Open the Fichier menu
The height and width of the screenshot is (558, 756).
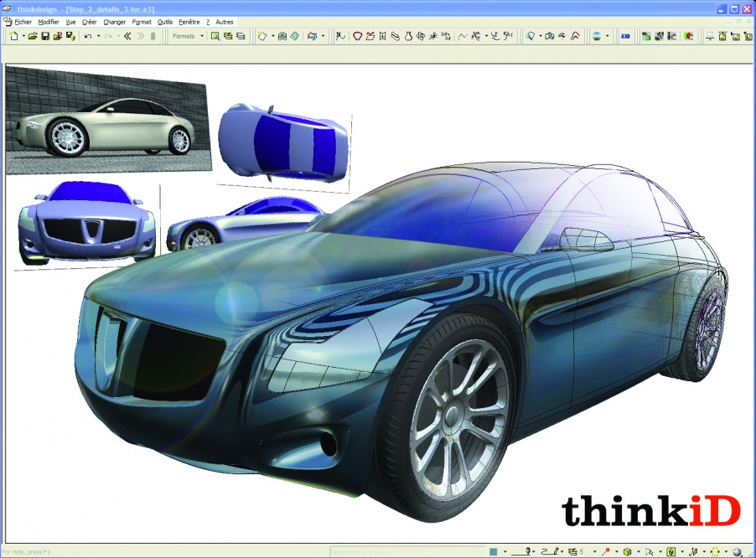[23, 22]
